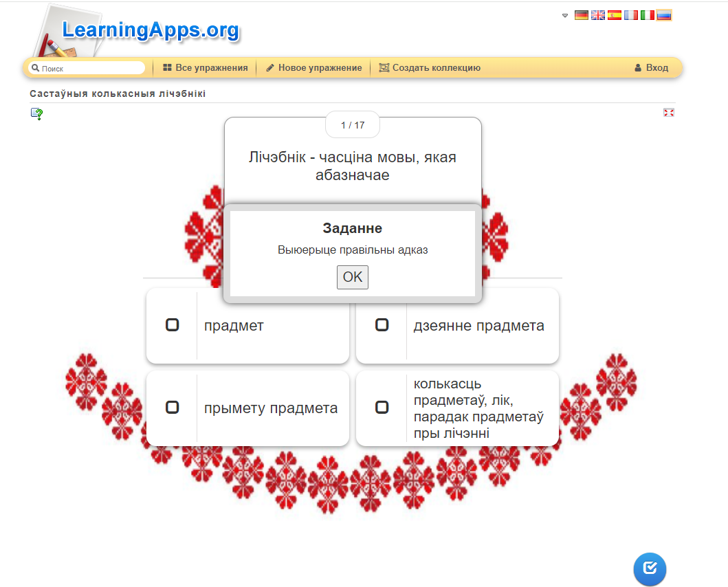The image size is (728, 587).
Task: Open the task hint question icon
Action: coord(36,114)
